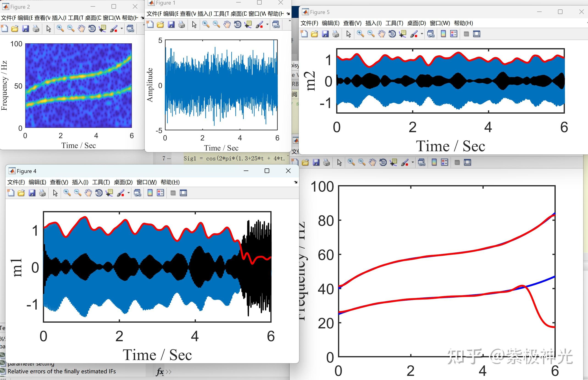This screenshot has width=588, height=380.
Task: Open brush dropdown arrow in Figure 2
Action: pos(122,29)
